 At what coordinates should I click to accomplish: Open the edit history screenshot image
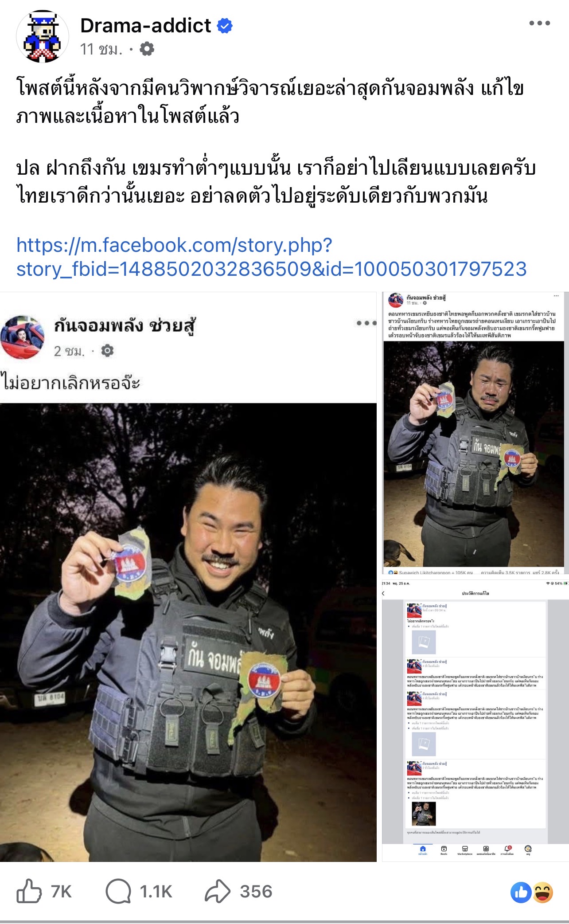click(x=475, y=720)
